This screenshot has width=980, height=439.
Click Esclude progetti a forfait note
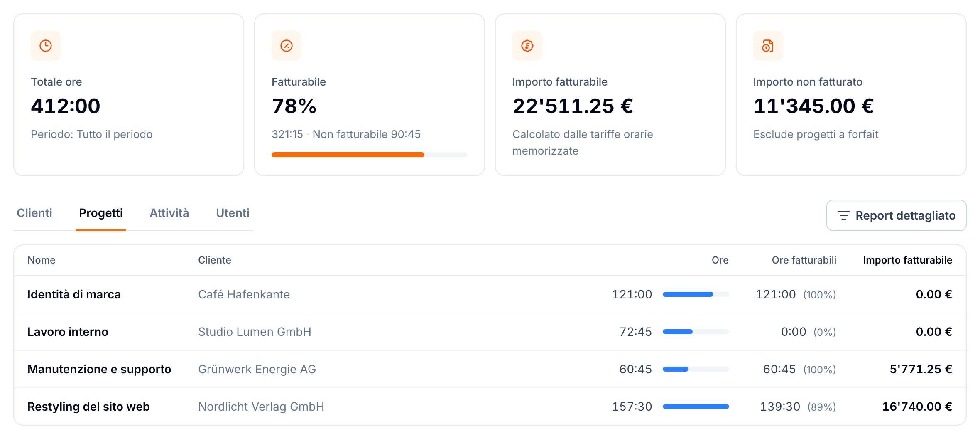pos(816,134)
